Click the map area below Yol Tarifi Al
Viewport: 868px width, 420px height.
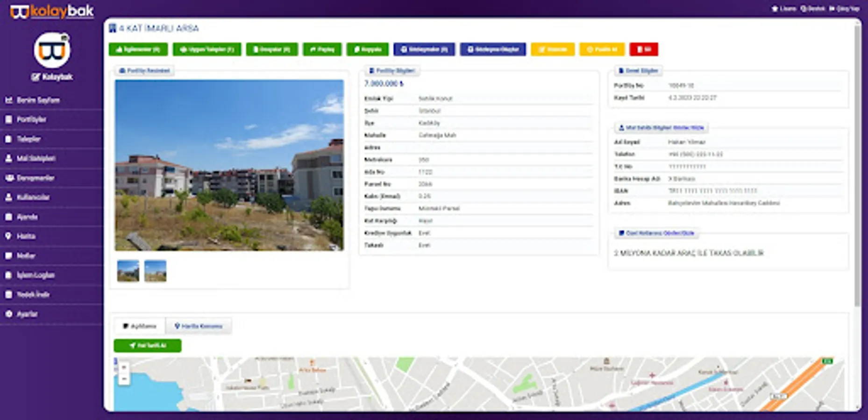[x=479, y=384]
